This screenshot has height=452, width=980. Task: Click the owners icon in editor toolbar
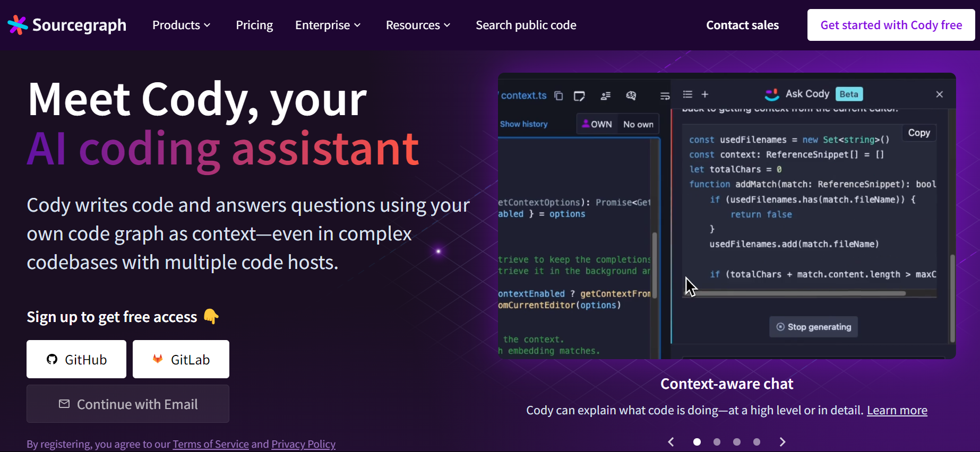click(605, 95)
